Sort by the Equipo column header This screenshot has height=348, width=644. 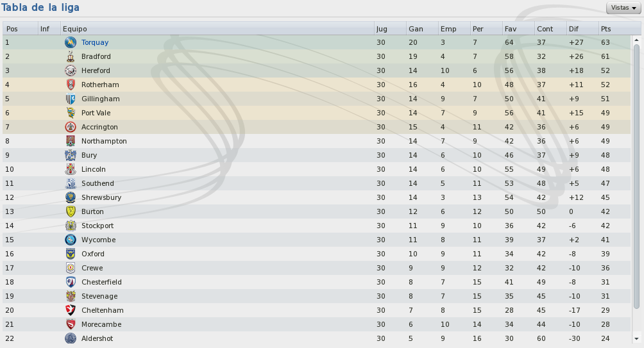217,29
